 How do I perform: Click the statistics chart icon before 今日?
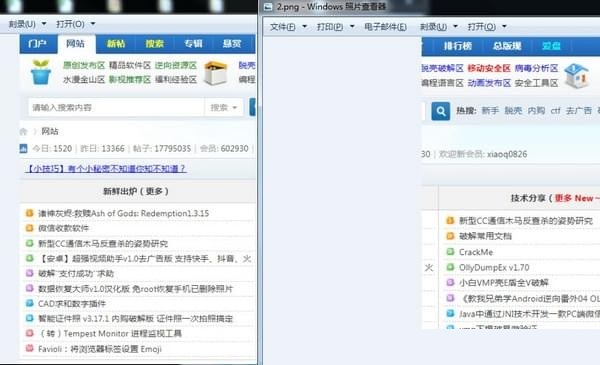click(x=23, y=148)
